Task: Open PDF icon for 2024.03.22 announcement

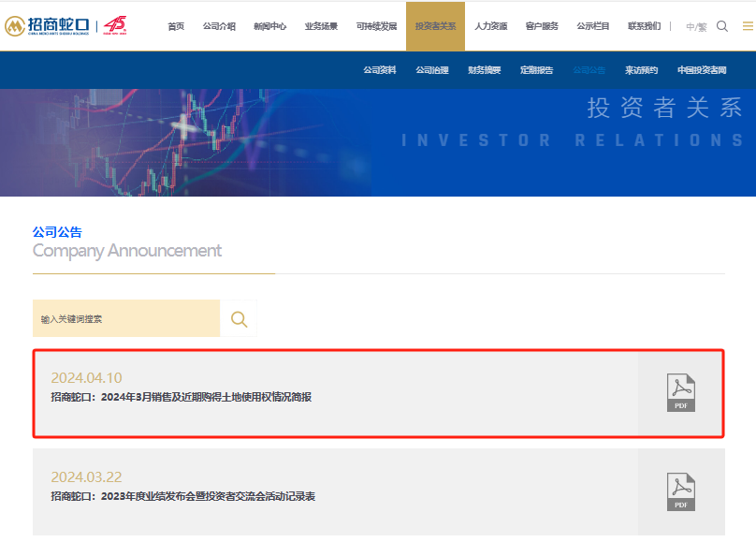Action: click(x=681, y=491)
